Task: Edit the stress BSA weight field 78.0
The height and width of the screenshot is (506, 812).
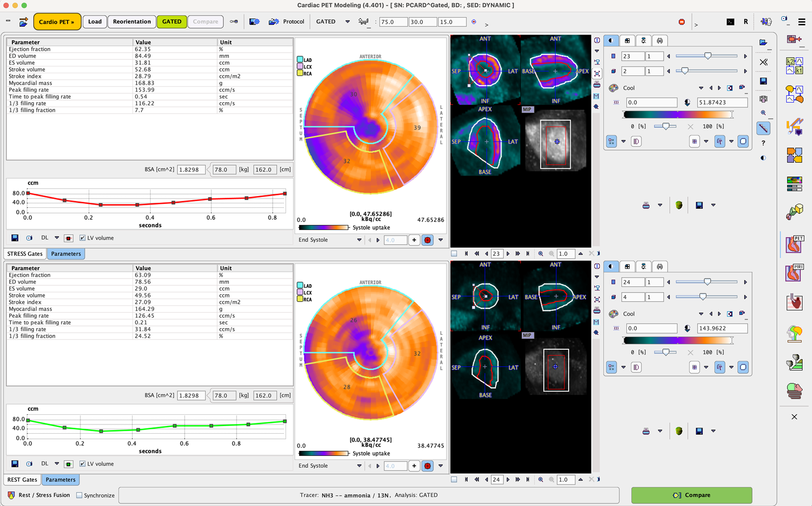Action: point(224,170)
